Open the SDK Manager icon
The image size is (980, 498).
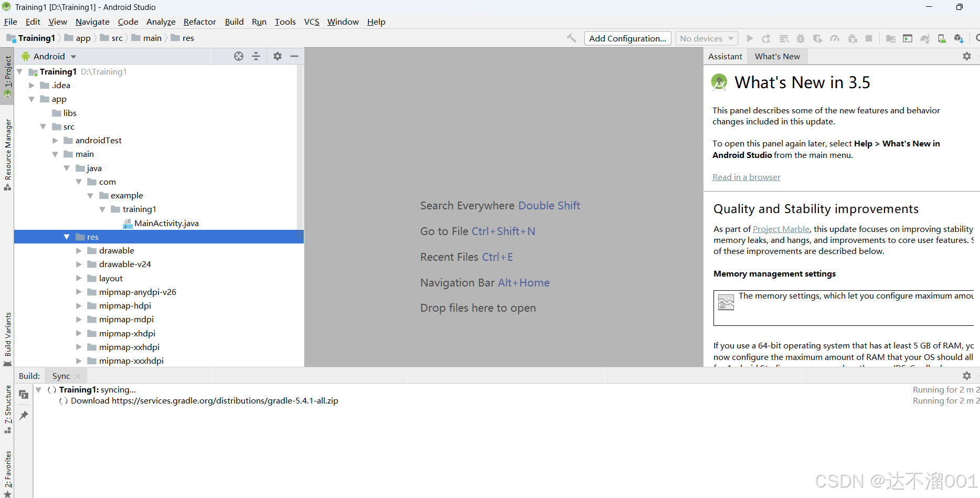click(959, 38)
